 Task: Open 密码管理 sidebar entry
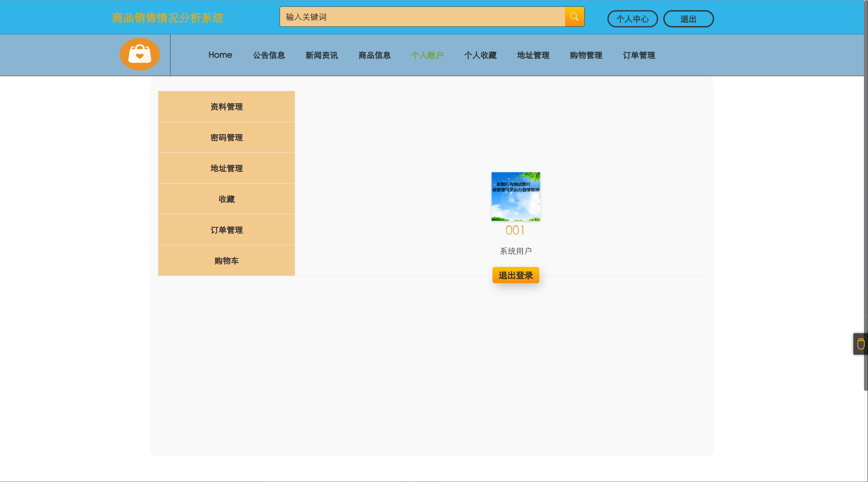pyautogui.click(x=226, y=138)
